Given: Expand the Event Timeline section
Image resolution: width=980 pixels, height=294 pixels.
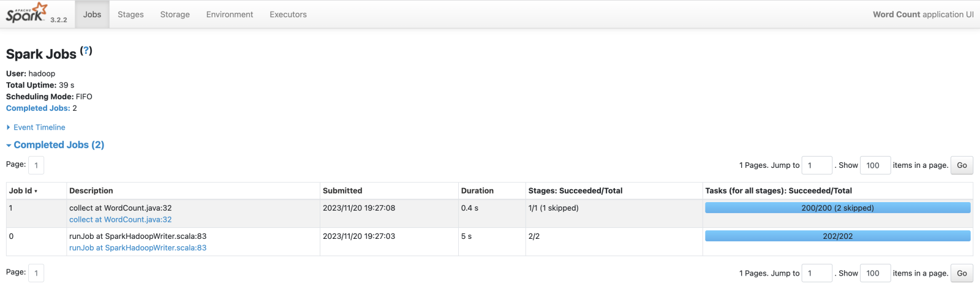Looking at the screenshot, I should 39,127.
